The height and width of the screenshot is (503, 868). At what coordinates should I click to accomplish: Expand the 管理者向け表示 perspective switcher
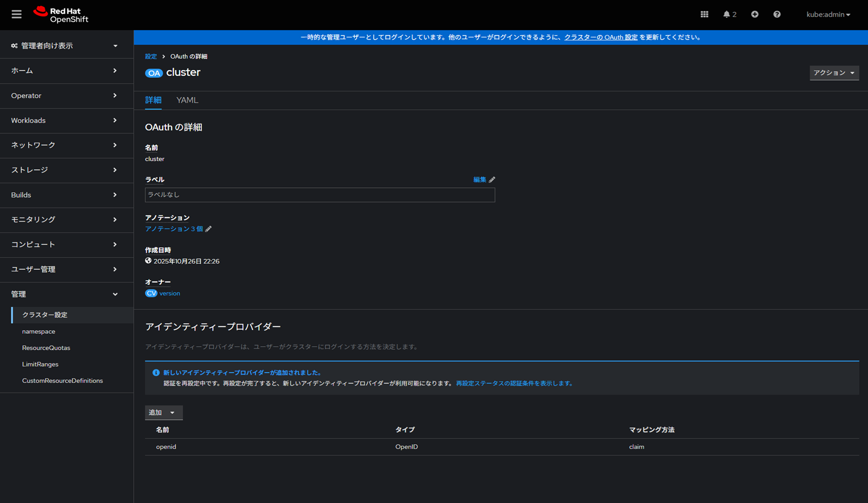coord(65,46)
